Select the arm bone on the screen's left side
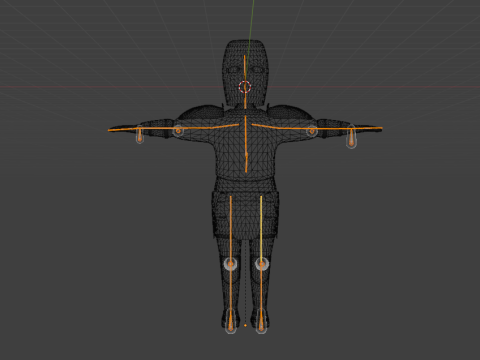 (173, 128)
